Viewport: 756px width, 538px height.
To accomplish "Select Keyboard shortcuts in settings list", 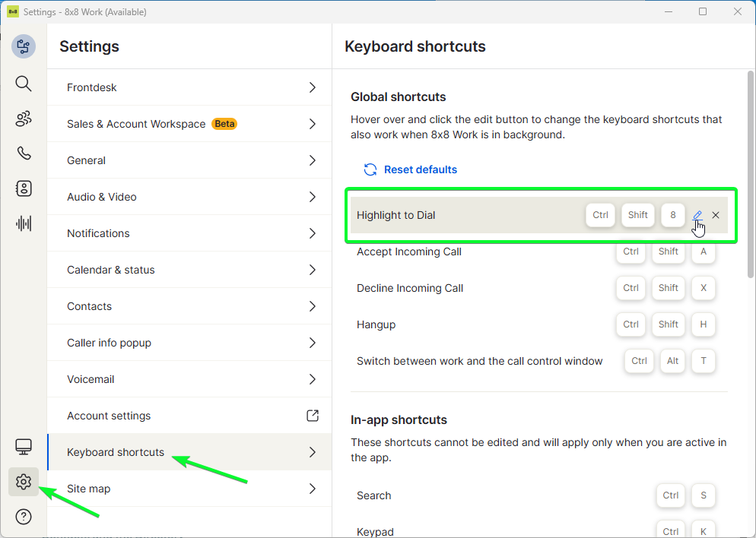I will 189,452.
